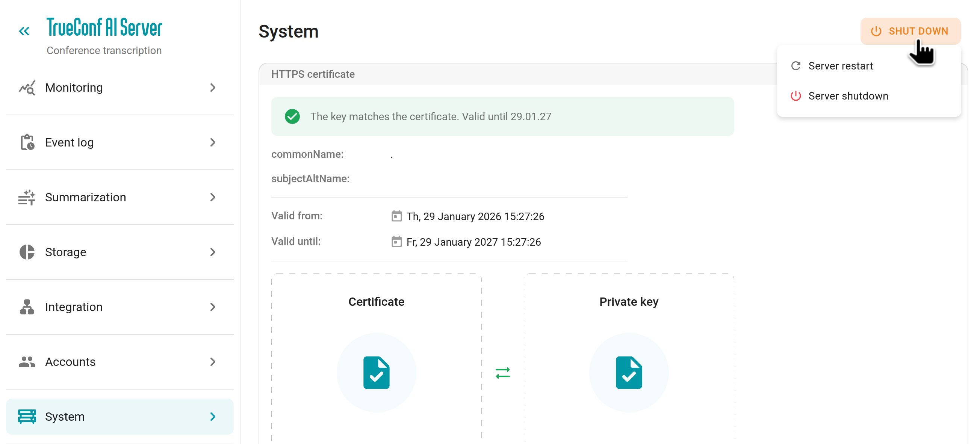Choose Server shutdown from dropdown
The image size is (980, 444).
coord(848,96)
